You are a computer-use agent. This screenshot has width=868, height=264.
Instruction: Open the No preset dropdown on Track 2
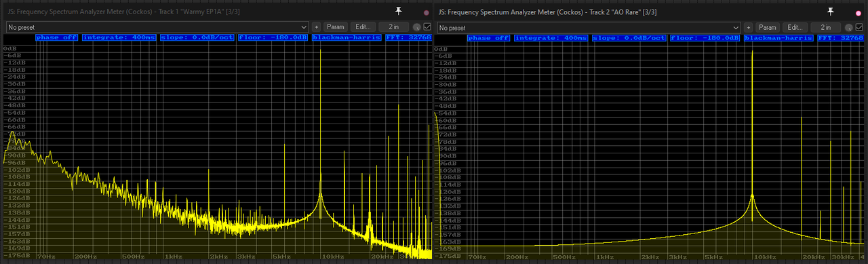[x=589, y=27]
